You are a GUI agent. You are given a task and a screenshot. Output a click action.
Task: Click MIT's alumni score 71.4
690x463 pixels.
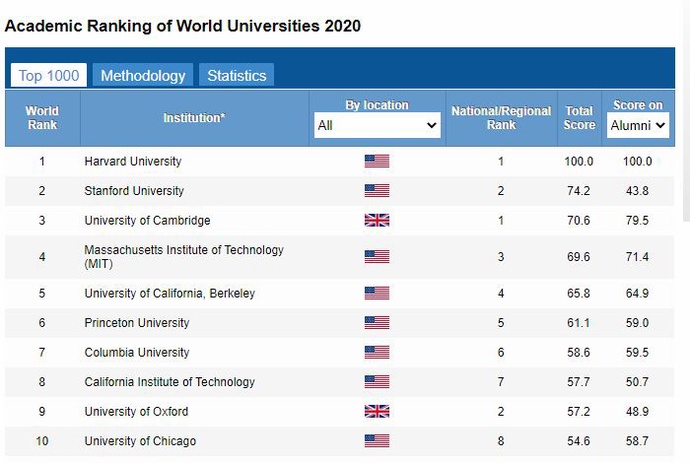point(637,257)
